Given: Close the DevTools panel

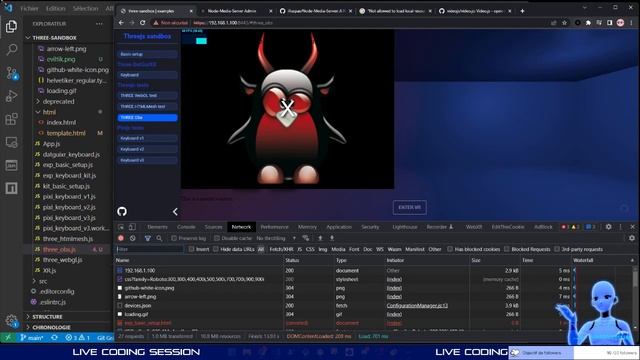Looking at the screenshot, I should tap(632, 227).
